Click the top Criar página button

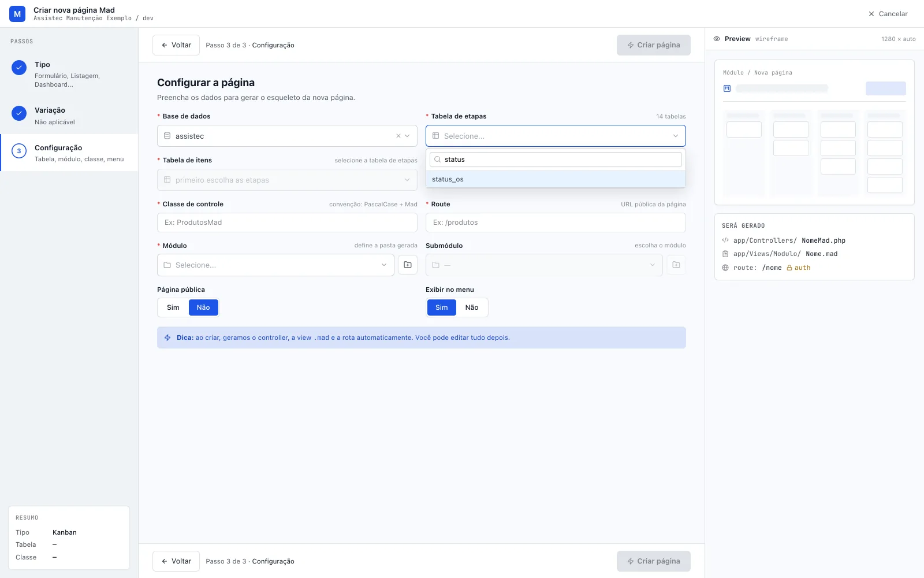[654, 45]
